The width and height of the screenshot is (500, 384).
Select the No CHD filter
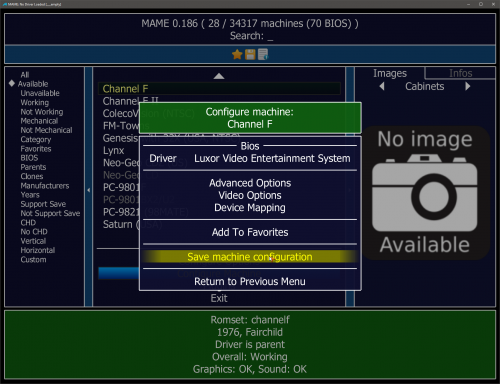(34, 232)
